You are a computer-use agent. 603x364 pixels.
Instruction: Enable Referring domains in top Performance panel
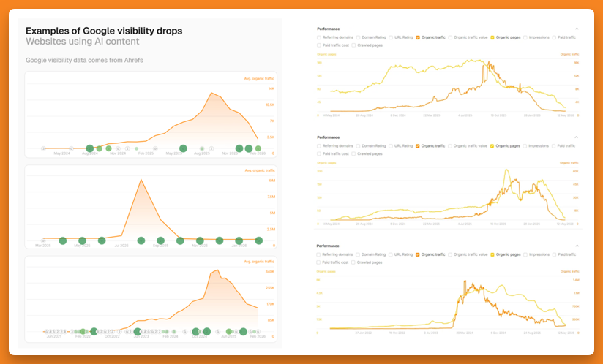[319, 37]
